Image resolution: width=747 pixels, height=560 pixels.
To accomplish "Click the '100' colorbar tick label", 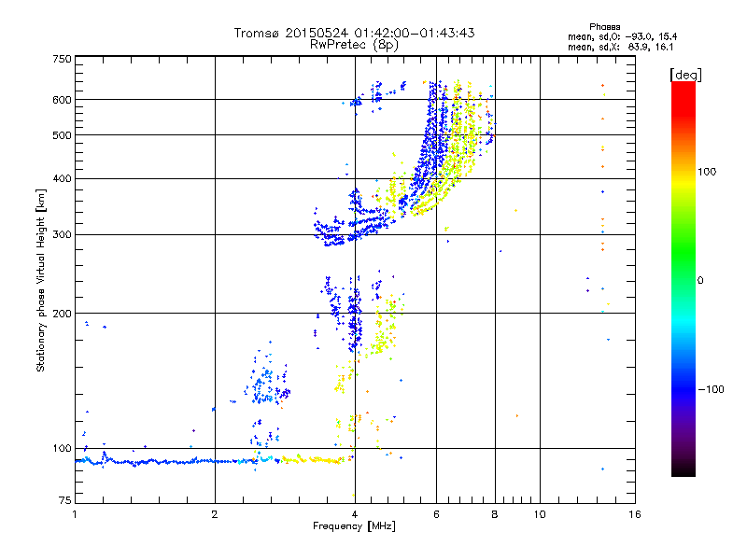I will [707, 172].
